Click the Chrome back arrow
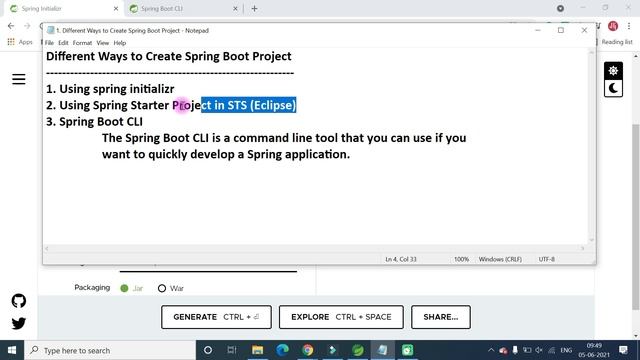This screenshot has width=640, height=360. [11, 26]
